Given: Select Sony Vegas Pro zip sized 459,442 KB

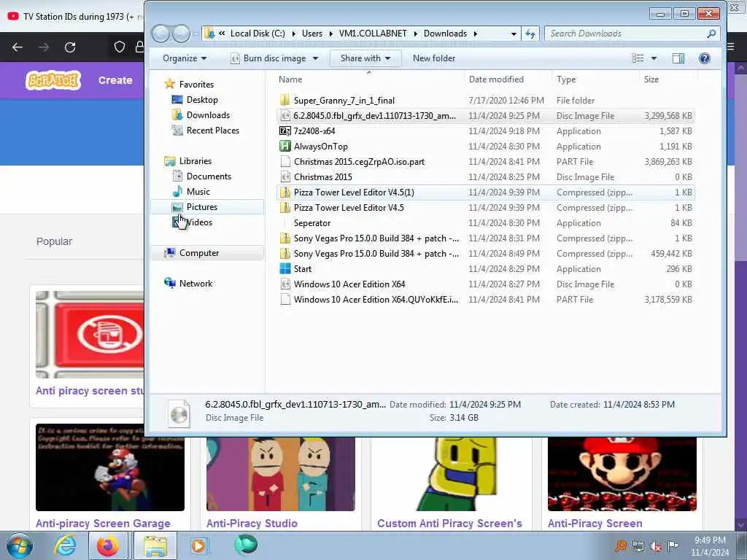Looking at the screenshot, I should click(485, 253).
